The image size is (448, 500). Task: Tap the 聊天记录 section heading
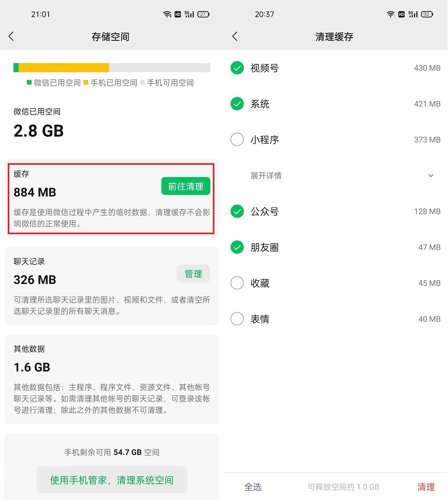tap(30, 262)
